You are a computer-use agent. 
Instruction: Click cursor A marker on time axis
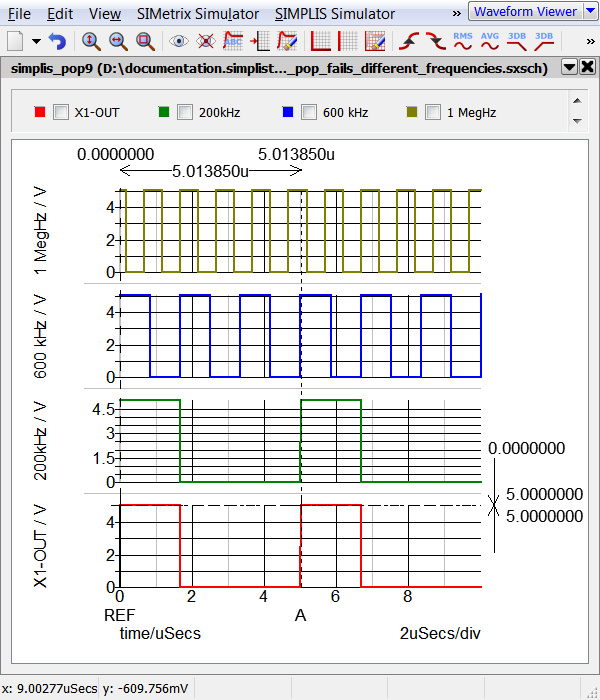tap(300, 615)
